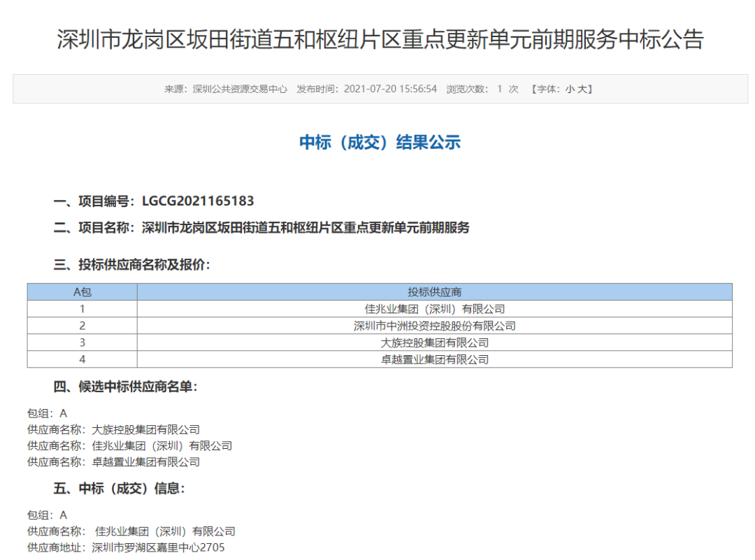Click the table header cell 投标供应商
The height and width of the screenshot is (560, 755).
[x=435, y=292]
